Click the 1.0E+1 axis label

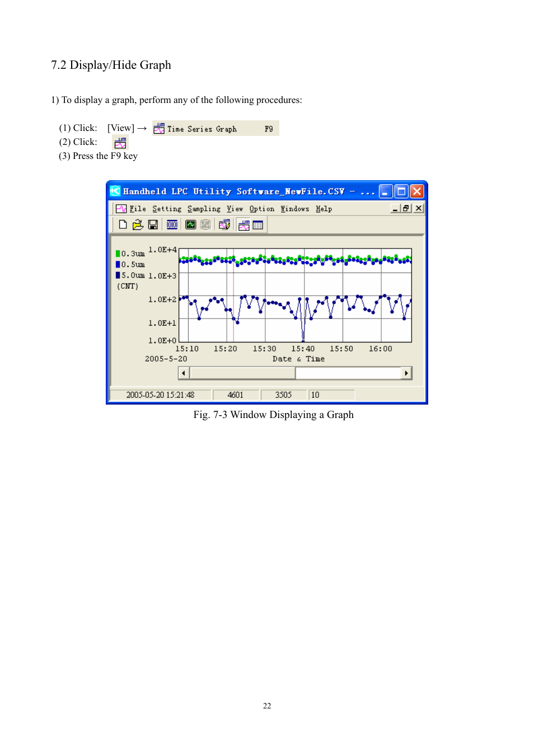pos(162,323)
